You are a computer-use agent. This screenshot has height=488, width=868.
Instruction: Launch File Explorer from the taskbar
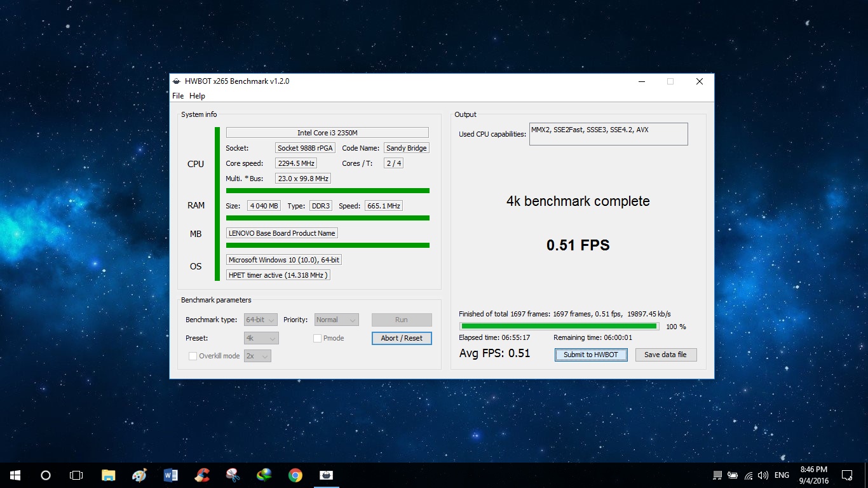tap(109, 475)
